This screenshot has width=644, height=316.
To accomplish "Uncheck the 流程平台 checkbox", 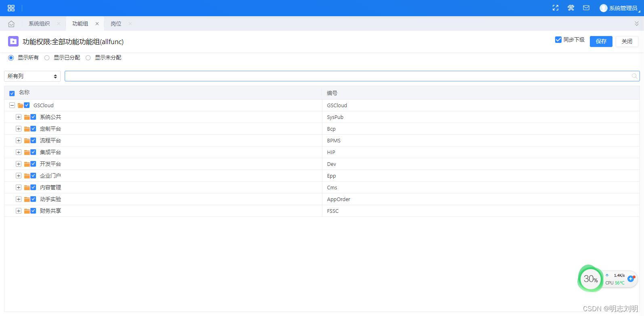I will [33, 140].
